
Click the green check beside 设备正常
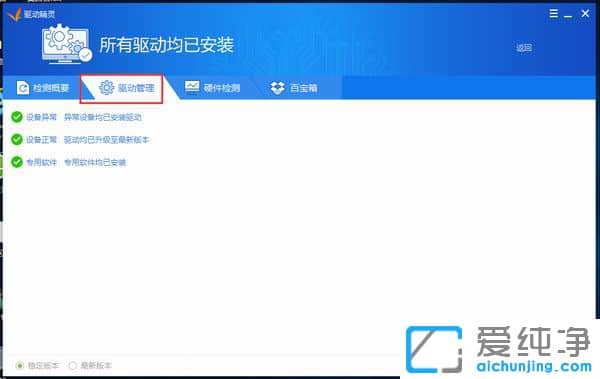pos(17,139)
